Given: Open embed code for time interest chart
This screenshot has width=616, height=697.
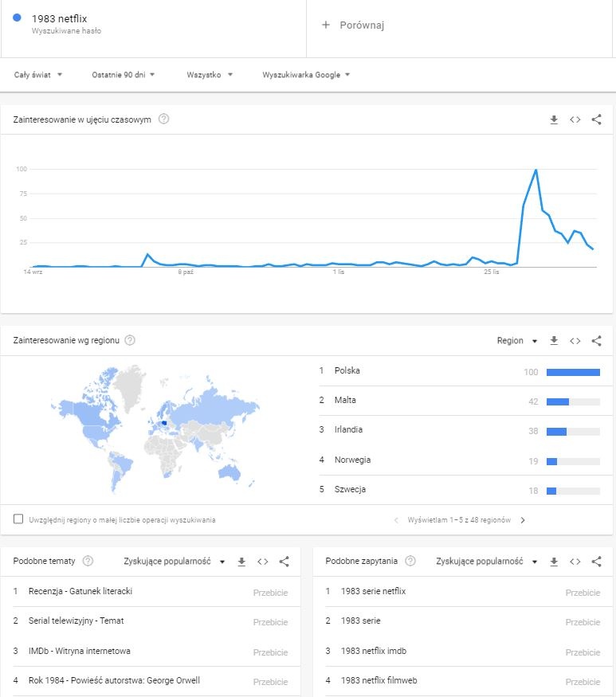Looking at the screenshot, I should [x=575, y=119].
